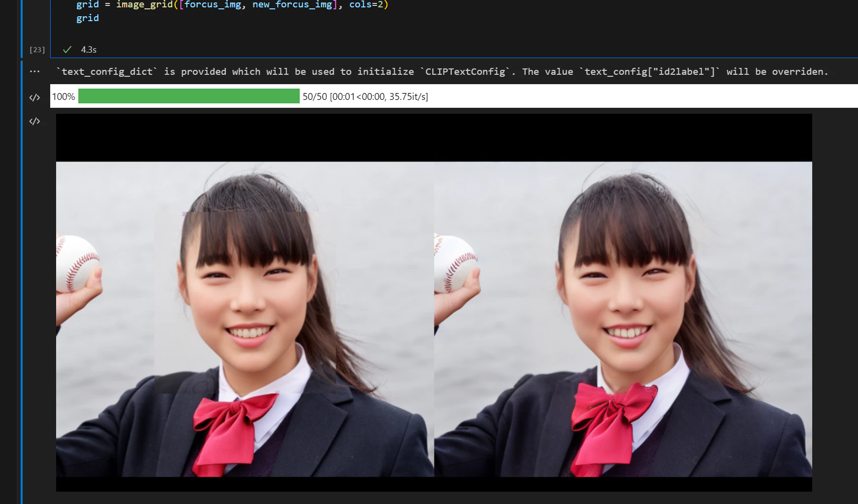Change presentation of the image grid output
858x504 pixels.
point(34,121)
